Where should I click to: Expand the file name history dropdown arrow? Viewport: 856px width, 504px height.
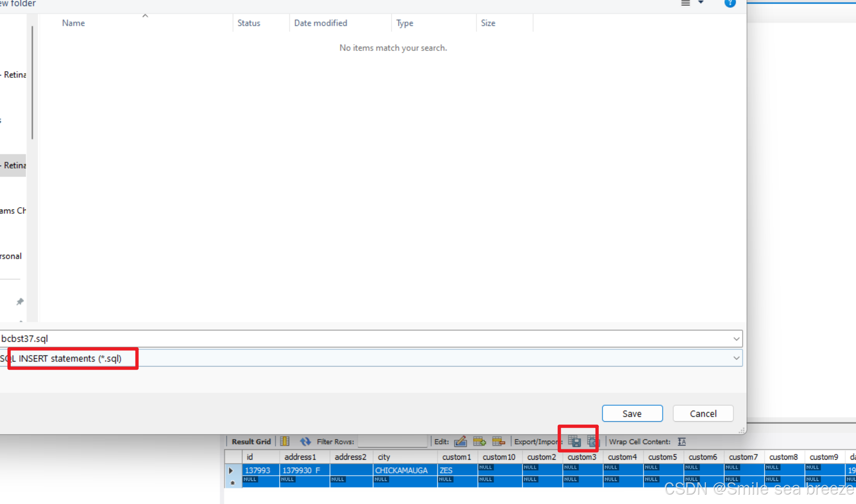(x=736, y=339)
